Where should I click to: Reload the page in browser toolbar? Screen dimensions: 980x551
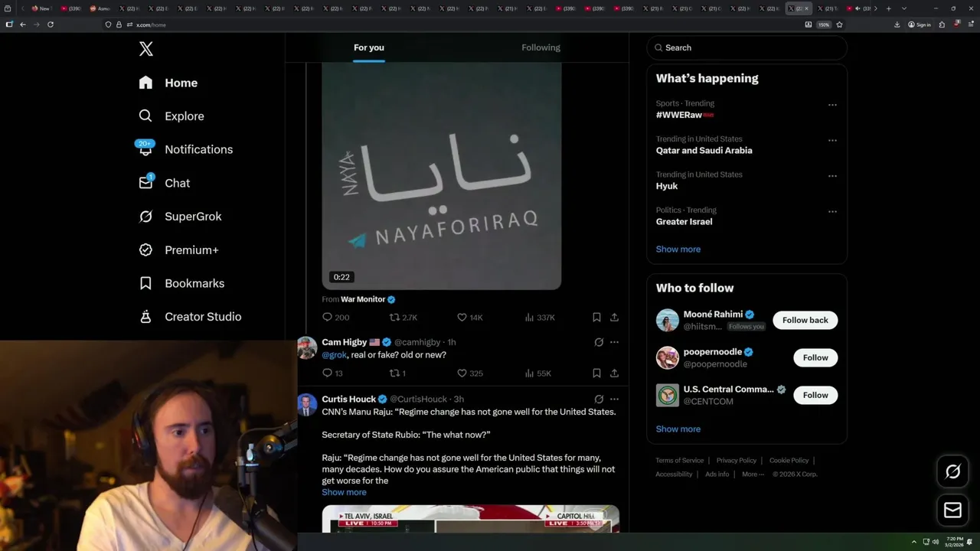51,24
